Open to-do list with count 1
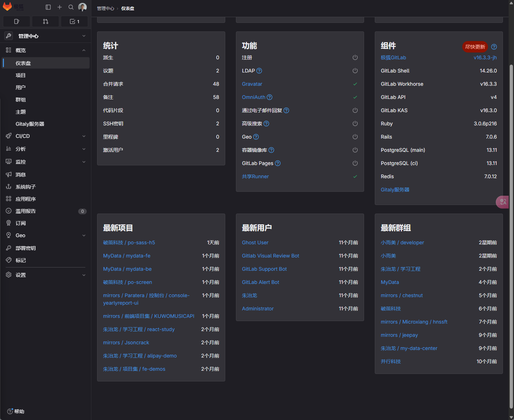514x420 pixels. point(74,21)
